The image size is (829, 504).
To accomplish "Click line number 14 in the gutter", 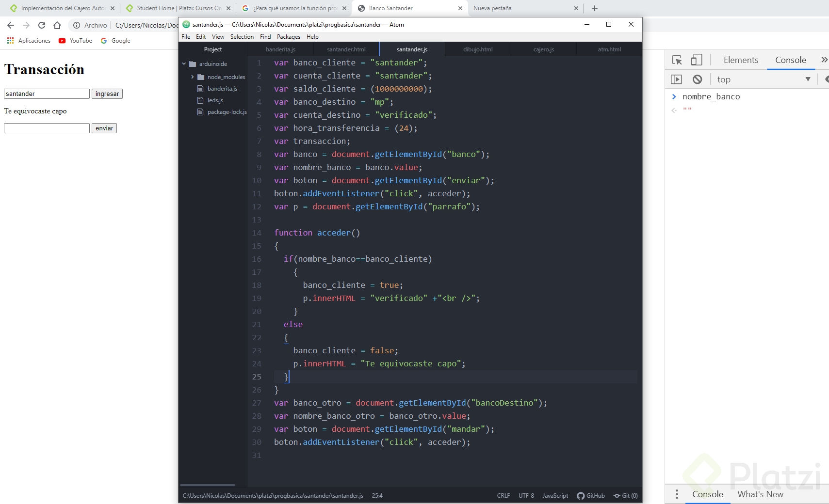I will click(257, 233).
